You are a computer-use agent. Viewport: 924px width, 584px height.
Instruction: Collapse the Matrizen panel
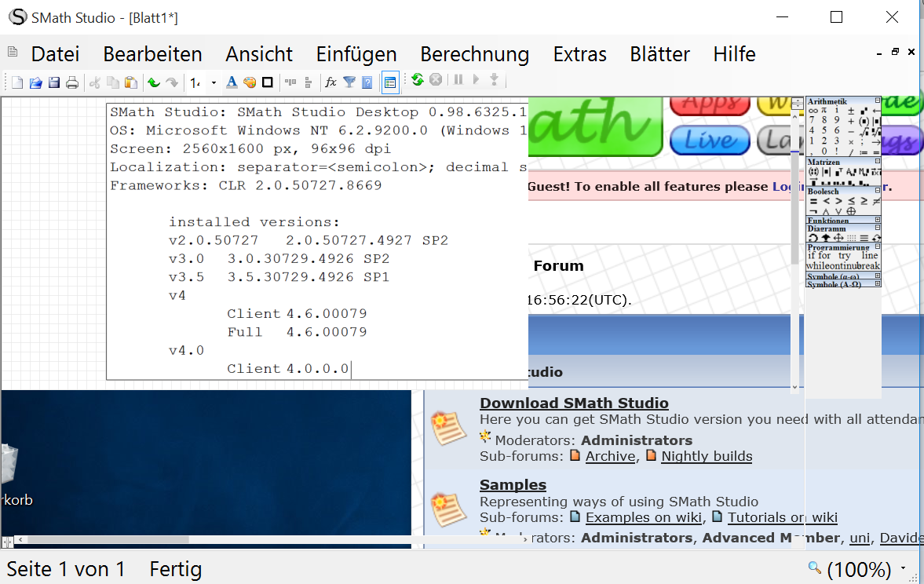coord(878,161)
